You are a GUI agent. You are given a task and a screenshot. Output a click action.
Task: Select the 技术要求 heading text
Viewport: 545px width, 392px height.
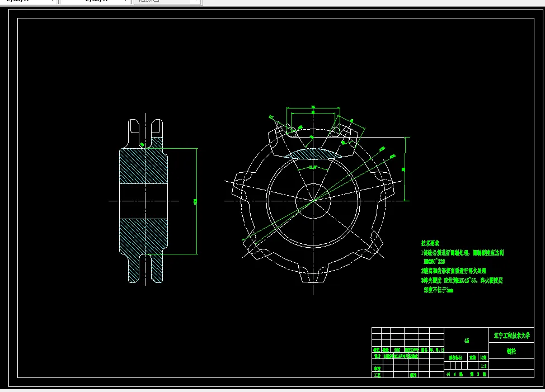(430, 243)
